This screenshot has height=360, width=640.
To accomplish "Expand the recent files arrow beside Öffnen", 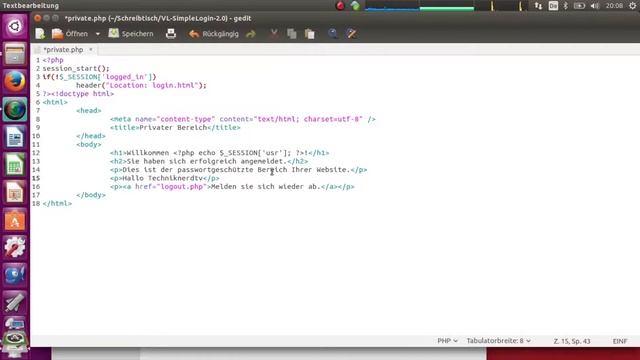I will point(98,34).
